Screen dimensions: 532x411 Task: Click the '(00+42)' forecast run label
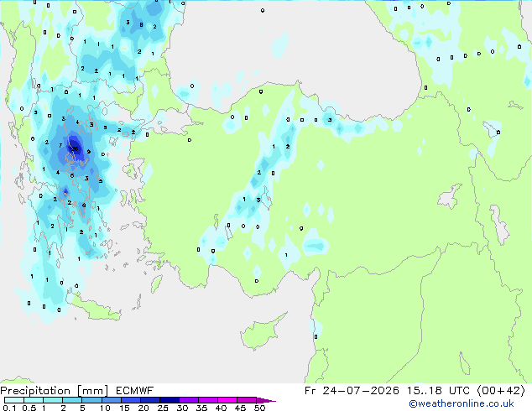(x=501, y=391)
